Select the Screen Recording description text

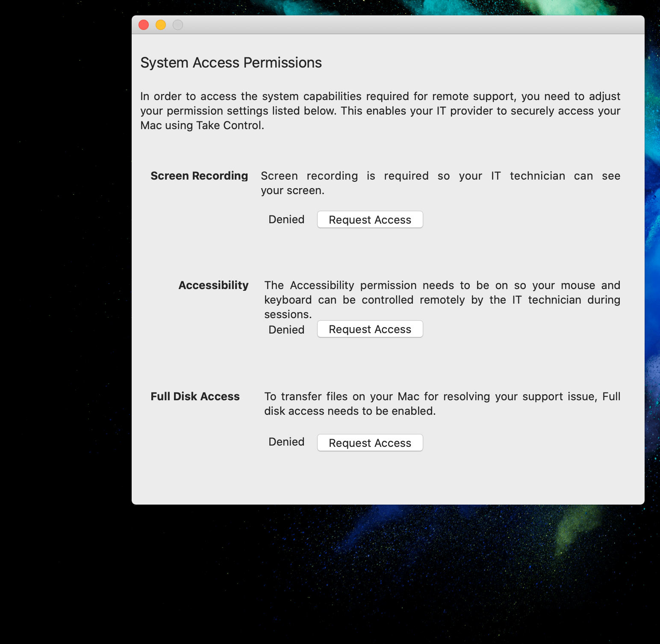click(x=440, y=183)
